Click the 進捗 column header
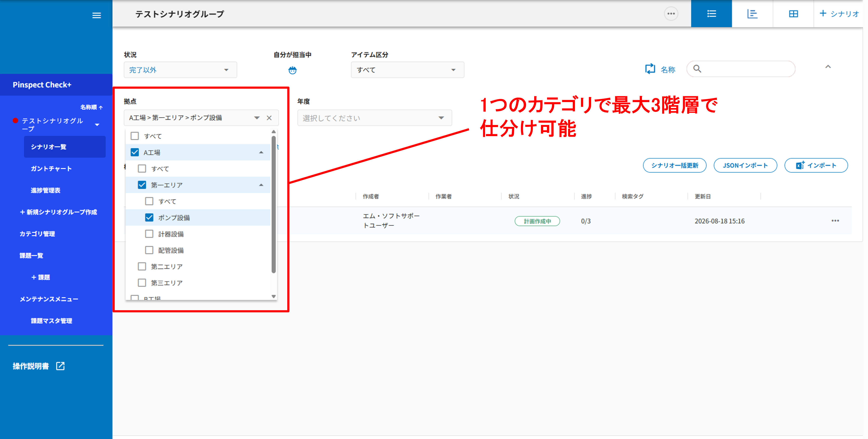The height and width of the screenshot is (439, 868). coord(586,196)
